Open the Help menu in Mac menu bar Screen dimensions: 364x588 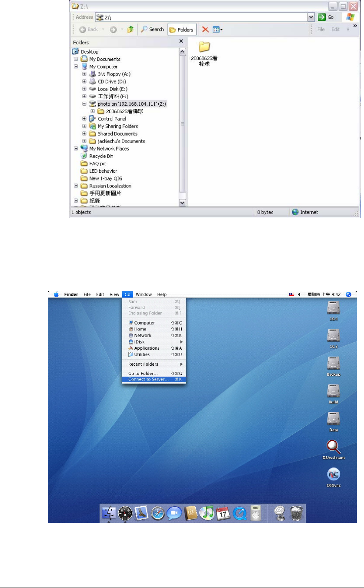coord(162,294)
